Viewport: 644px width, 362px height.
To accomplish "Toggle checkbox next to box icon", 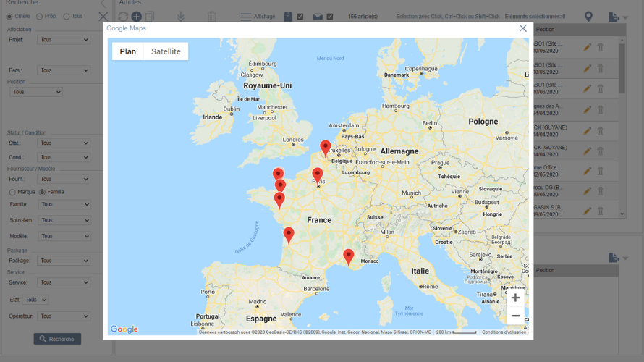I will [x=300, y=17].
